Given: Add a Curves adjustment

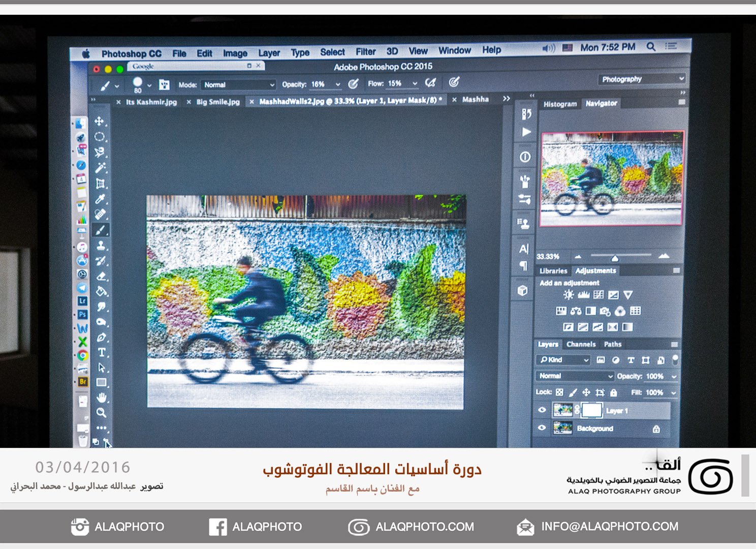Looking at the screenshot, I should tap(598, 295).
